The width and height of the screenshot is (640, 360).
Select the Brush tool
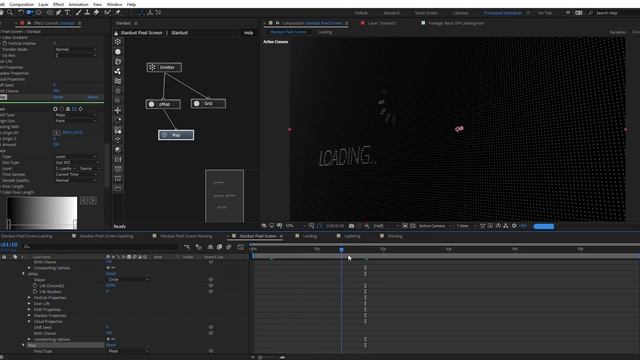tap(78, 13)
